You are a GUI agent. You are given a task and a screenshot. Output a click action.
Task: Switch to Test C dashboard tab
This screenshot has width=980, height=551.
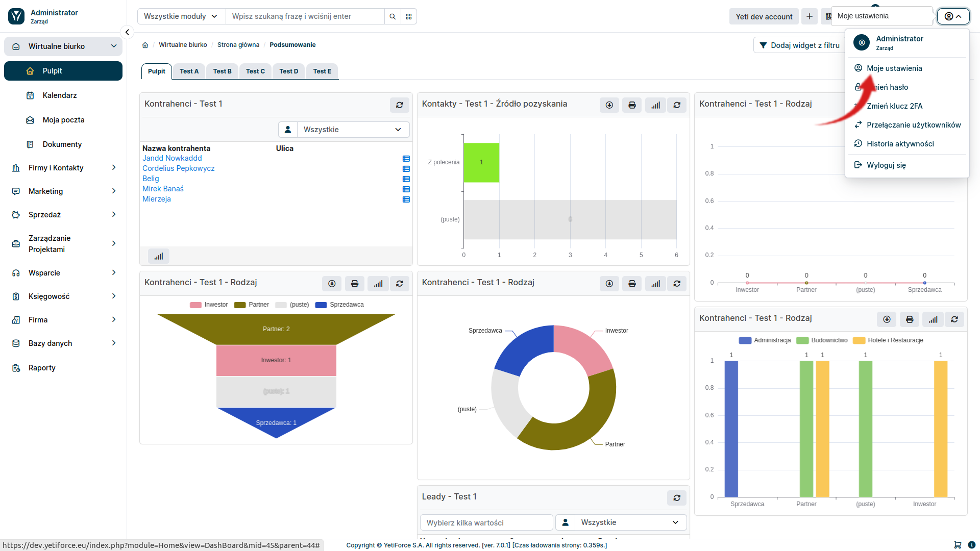[255, 71]
